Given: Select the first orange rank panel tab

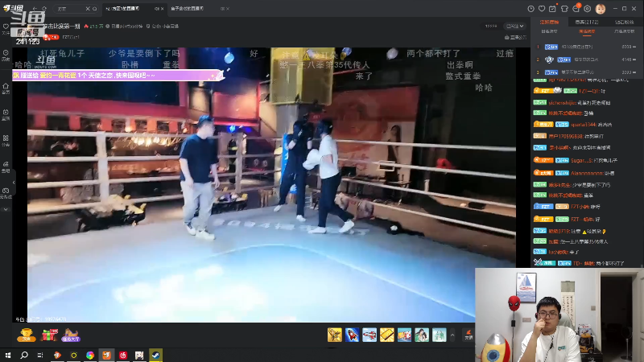Looking at the screenshot, I should [x=549, y=22].
